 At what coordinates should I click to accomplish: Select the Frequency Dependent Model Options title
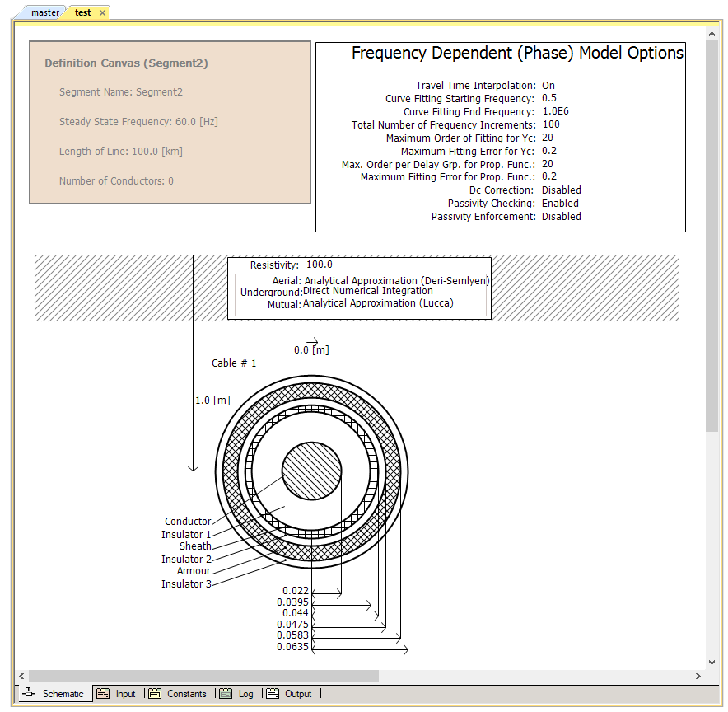[517, 53]
